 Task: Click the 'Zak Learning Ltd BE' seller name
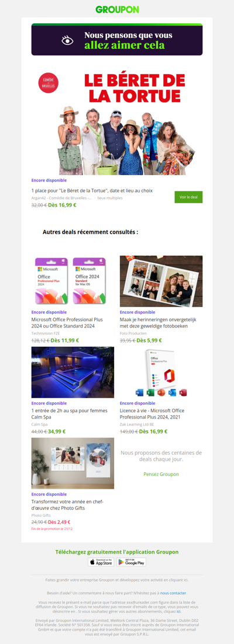(138, 424)
